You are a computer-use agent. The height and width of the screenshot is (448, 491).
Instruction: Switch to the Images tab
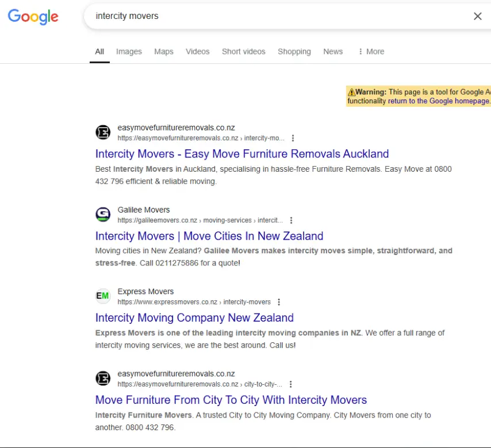click(x=129, y=52)
